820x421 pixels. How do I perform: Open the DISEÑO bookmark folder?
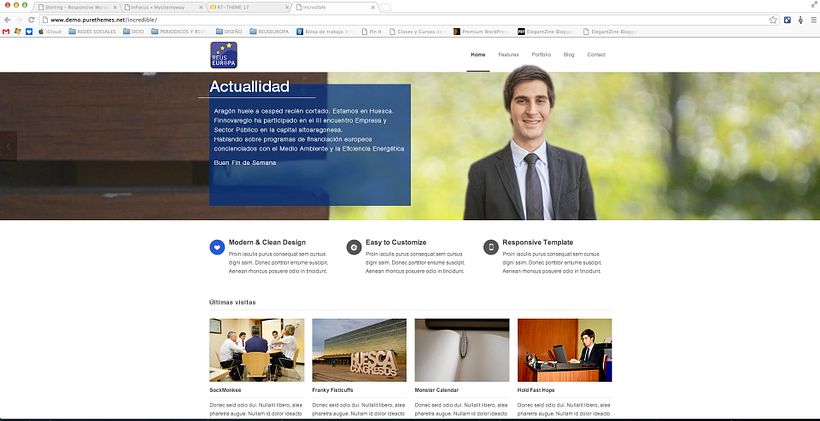[x=229, y=31]
